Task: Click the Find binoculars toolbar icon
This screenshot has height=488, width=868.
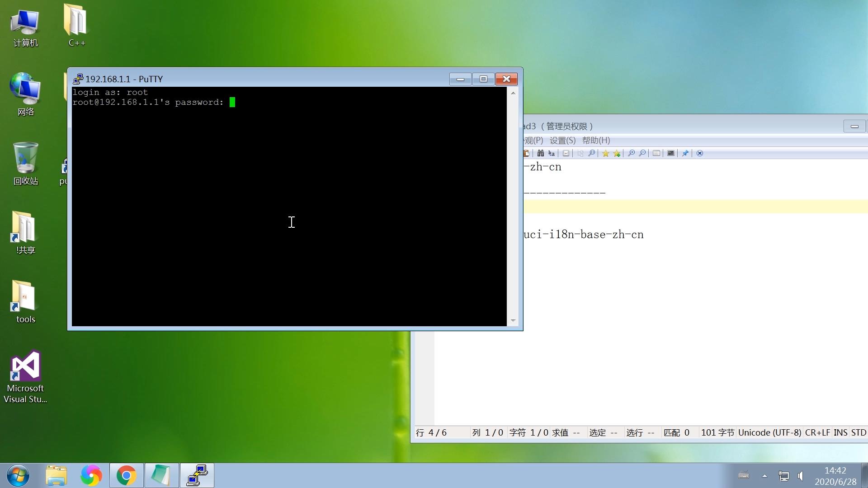Action: click(540, 153)
